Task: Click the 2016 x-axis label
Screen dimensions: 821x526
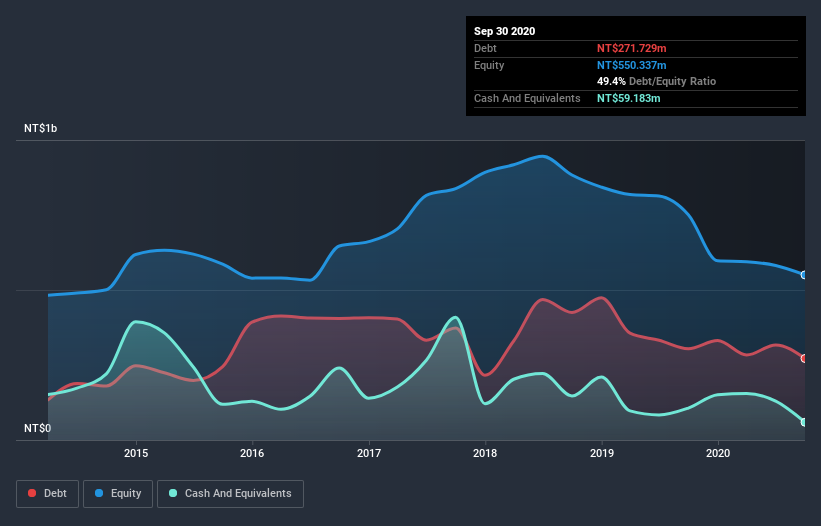Action: (252, 453)
